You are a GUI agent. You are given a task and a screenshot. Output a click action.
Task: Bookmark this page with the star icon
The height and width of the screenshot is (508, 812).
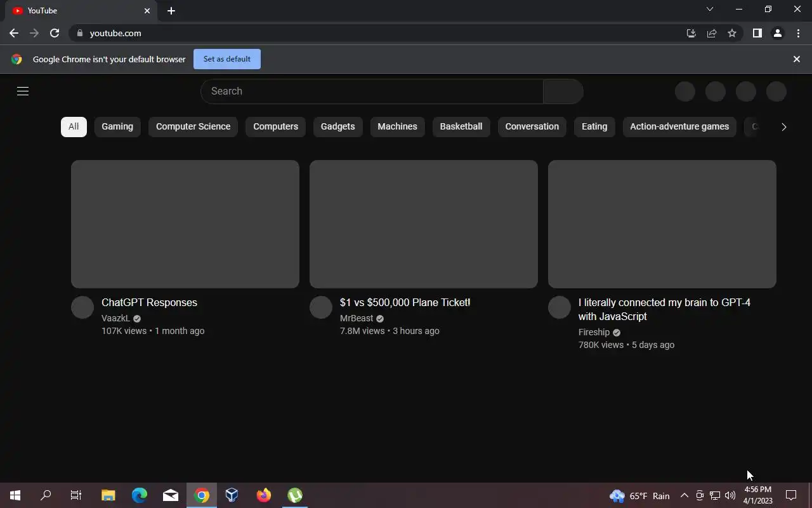(732, 33)
